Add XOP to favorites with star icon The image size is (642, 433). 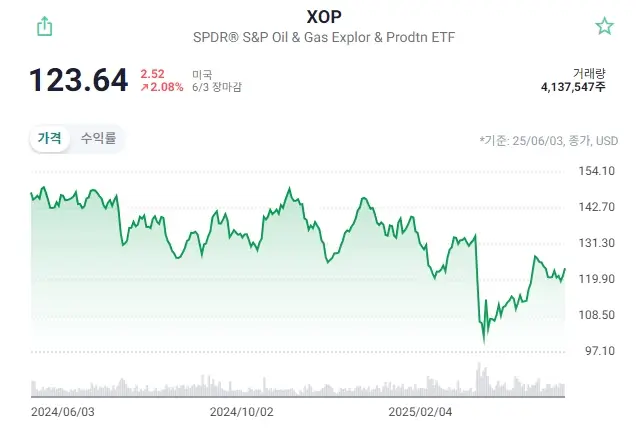[604, 27]
